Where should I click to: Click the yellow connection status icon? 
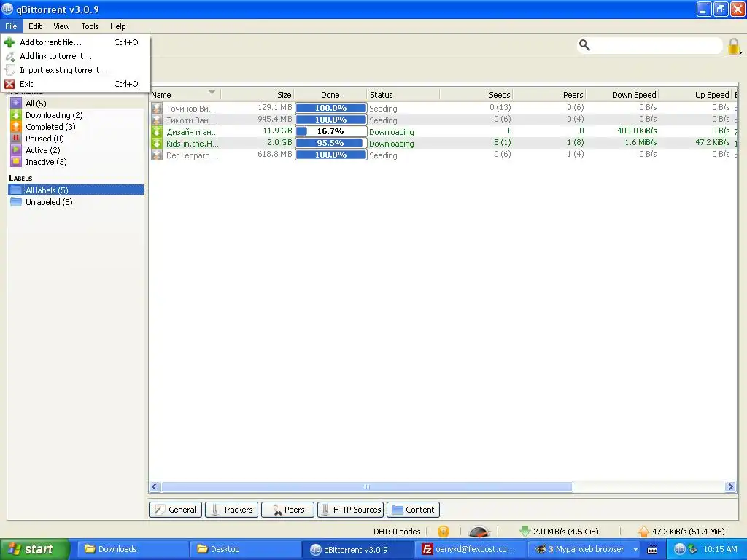tap(443, 531)
